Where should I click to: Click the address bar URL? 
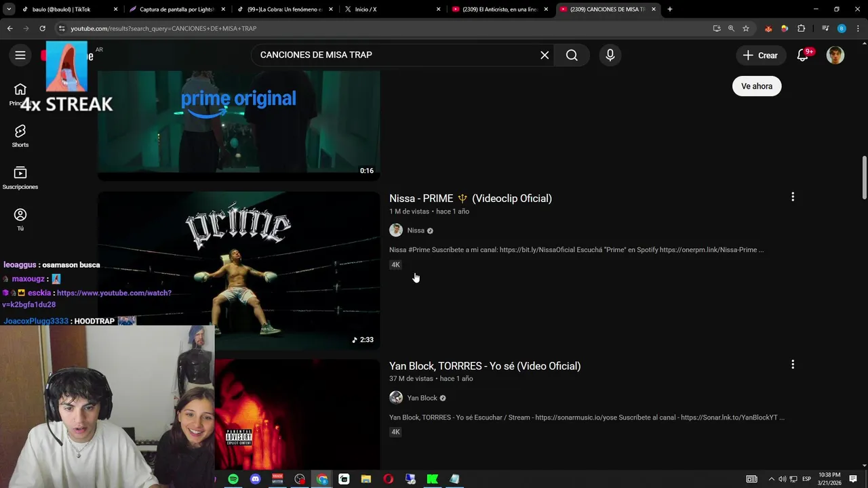pos(163,28)
